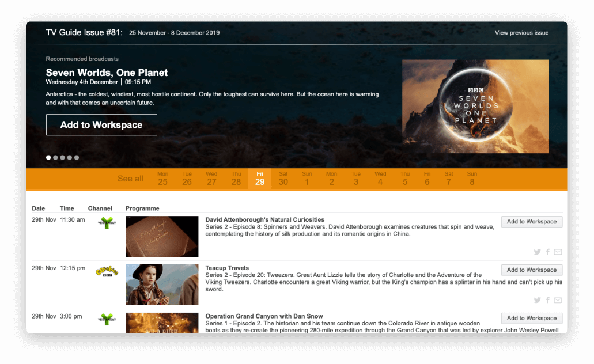This screenshot has width=594, height=364.
Task: Click Operation Grand Canyon with Dan Snow title
Action: (264, 316)
